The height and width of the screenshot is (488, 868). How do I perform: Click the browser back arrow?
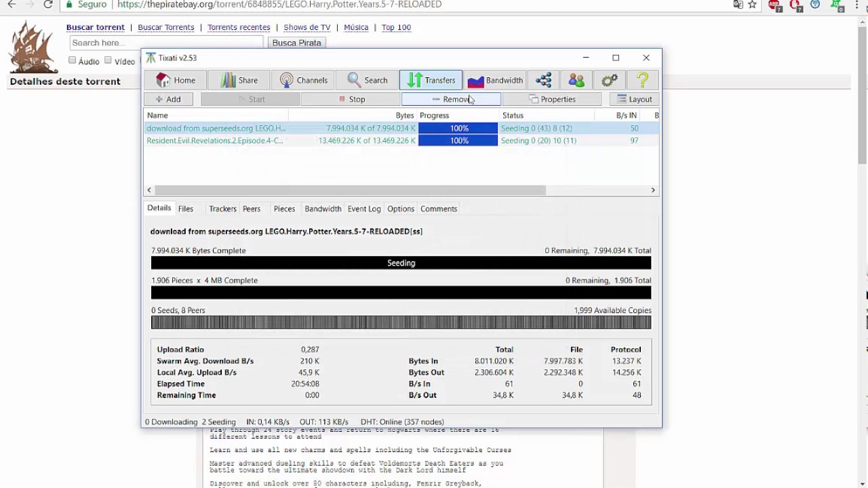coord(12,4)
